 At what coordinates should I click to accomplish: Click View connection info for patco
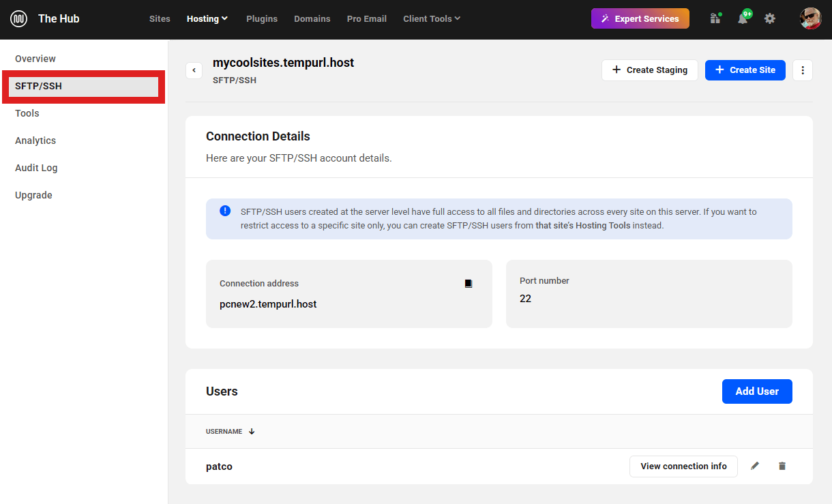683,466
